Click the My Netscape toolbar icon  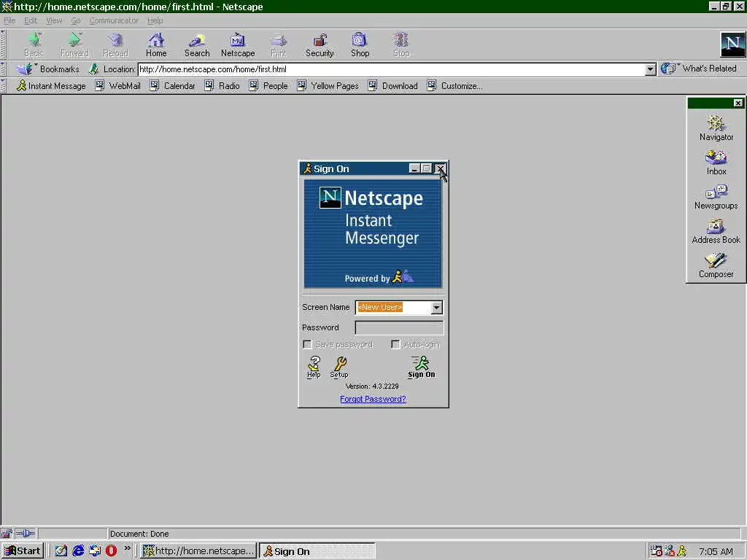(x=238, y=45)
